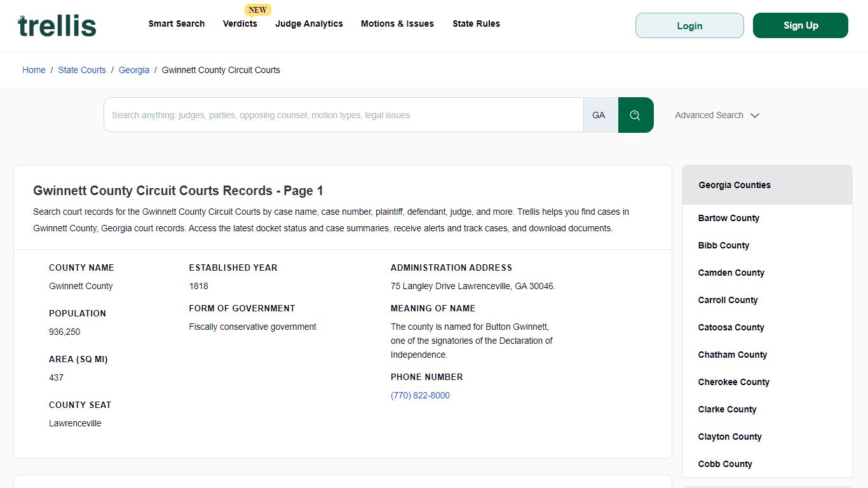Click the population value 936,250
This screenshot has height=488, width=868.
click(65, 332)
